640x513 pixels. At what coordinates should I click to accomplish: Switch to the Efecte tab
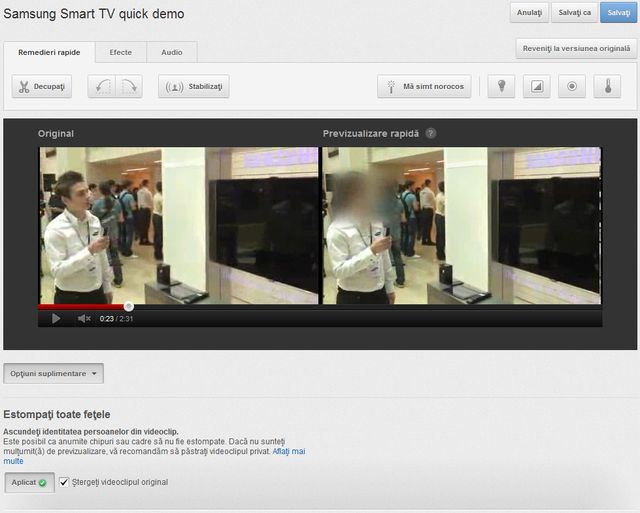click(120, 52)
